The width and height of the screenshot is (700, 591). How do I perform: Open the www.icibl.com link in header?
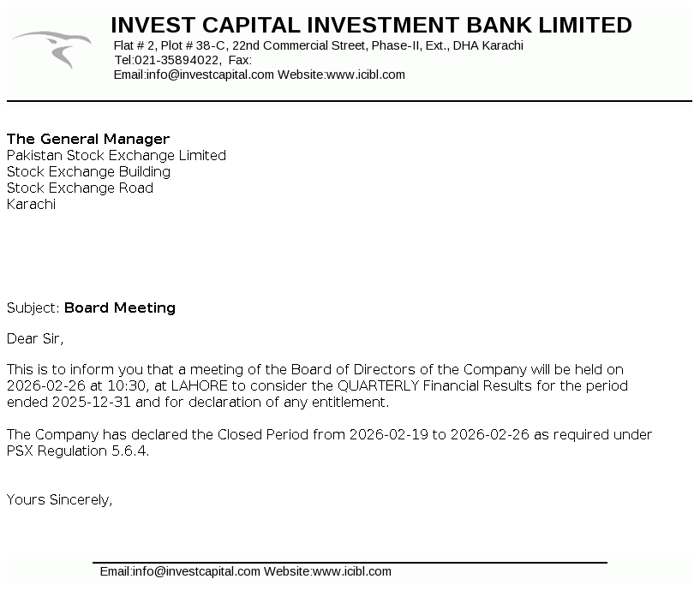366,75
